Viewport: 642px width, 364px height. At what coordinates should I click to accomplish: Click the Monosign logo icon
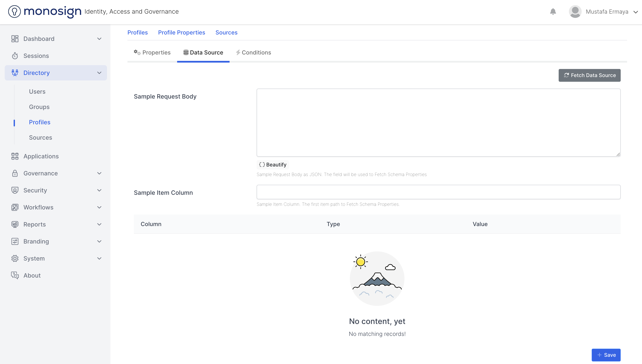point(14,11)
